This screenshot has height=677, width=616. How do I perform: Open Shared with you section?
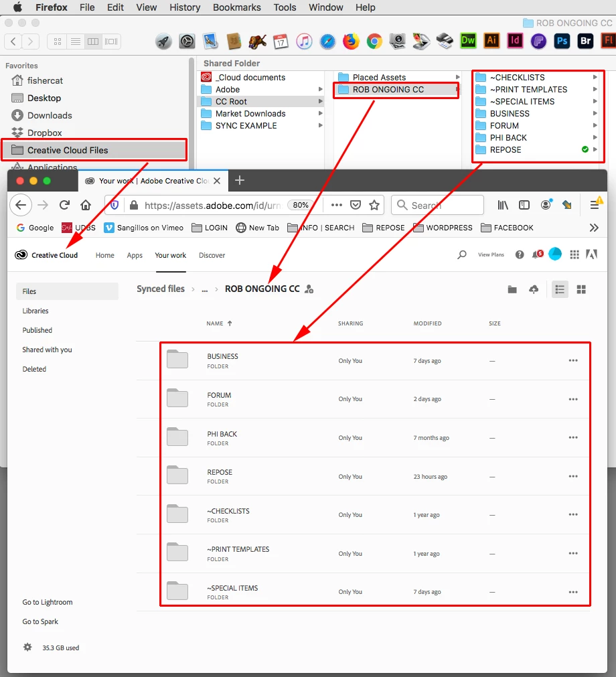coord(47,350)
